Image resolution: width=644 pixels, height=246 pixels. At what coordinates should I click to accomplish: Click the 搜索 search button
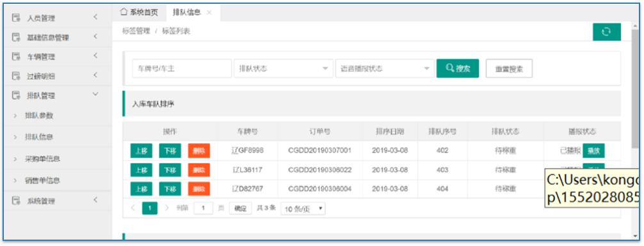pyautogui.click(x=458, y=68)
